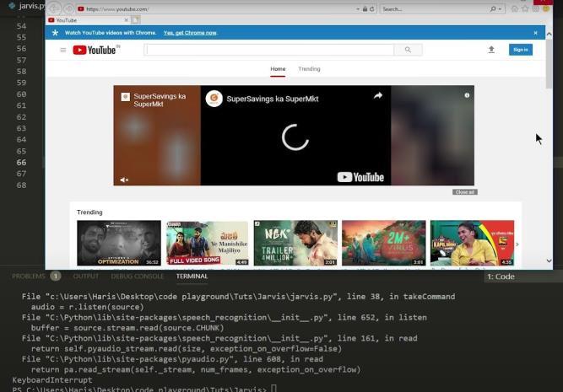Open the NGK Trailer video thumbnail
The width and height of the screenshot is (563, 392).
[x=295, y=243]
